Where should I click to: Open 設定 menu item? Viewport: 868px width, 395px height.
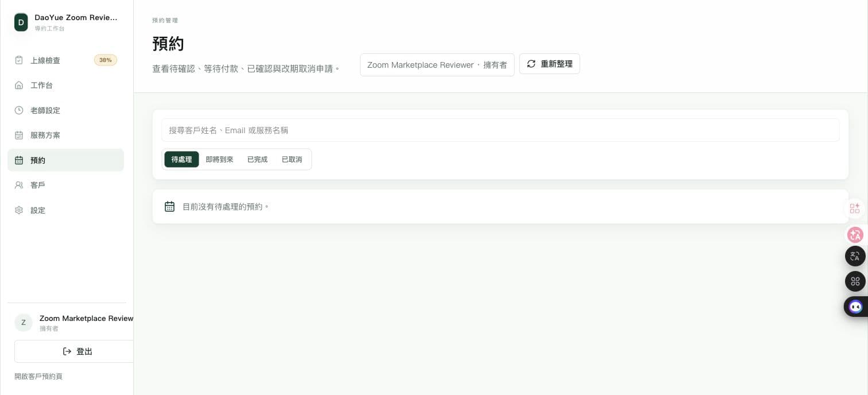coord(65,210)
